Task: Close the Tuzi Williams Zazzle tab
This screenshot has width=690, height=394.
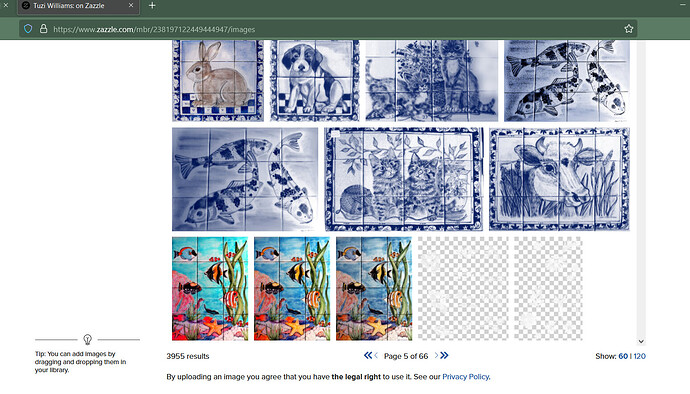Action: (x=131, y=6)
